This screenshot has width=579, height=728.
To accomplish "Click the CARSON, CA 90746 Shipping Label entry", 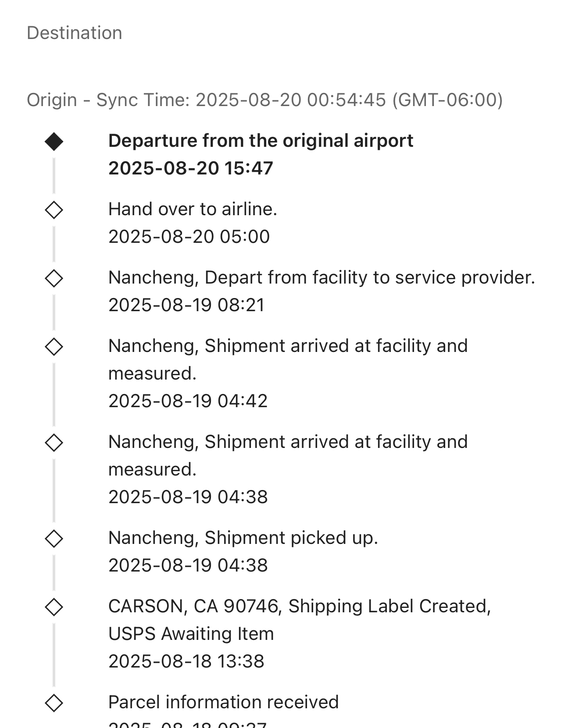I will (x=299, y=606).
